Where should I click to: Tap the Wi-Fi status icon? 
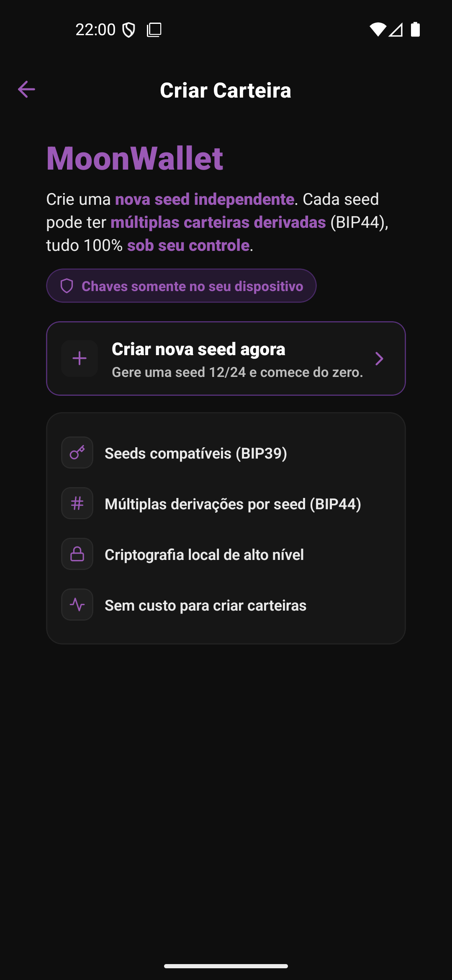point(378,29)
